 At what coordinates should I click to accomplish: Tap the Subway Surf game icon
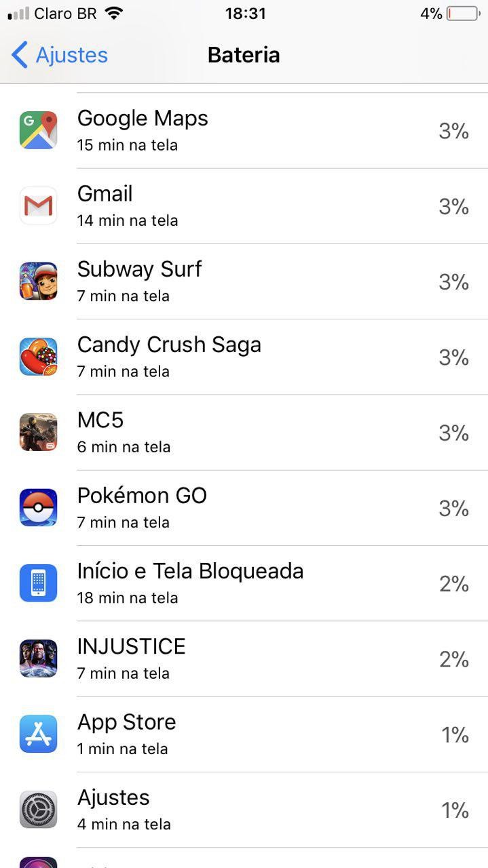click(38, 281)
